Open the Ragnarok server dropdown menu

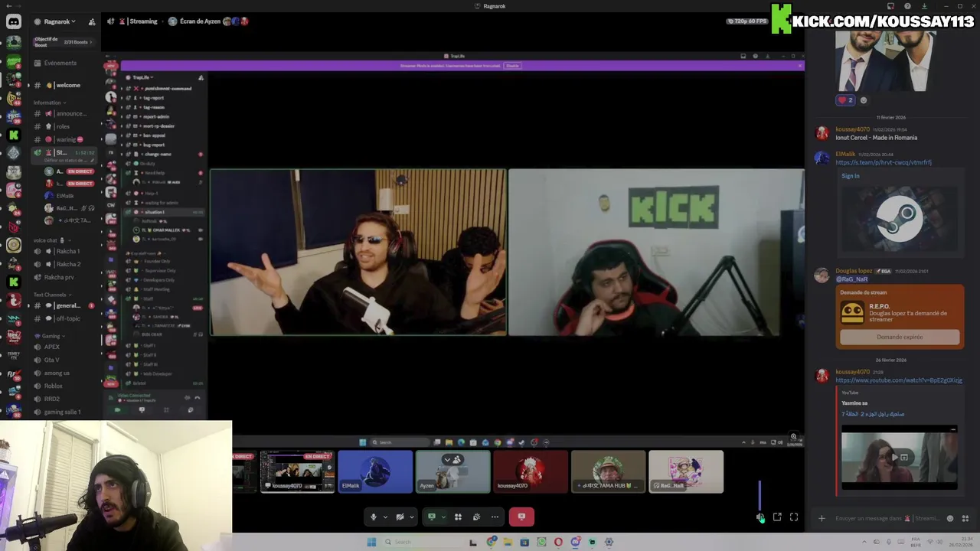pos(57,22)
